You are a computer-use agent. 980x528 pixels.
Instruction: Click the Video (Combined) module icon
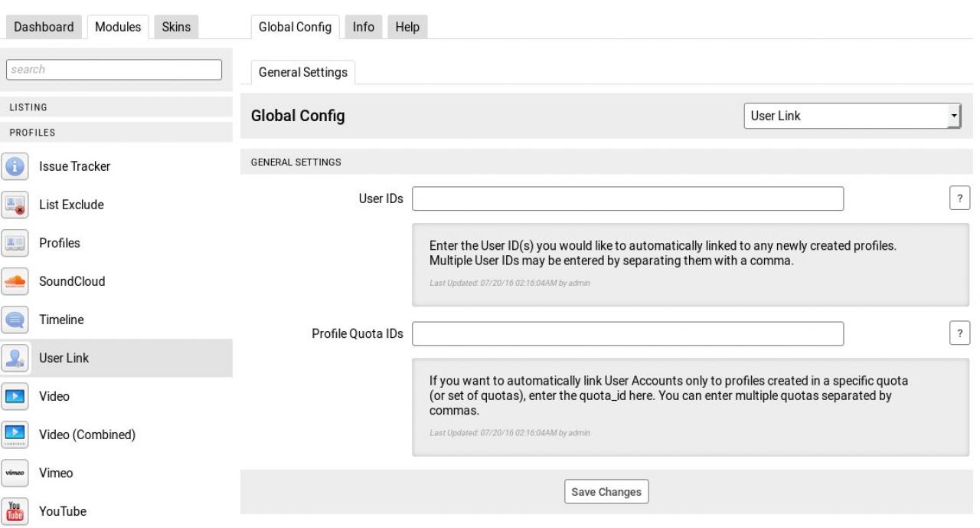(x=14, y=435)
